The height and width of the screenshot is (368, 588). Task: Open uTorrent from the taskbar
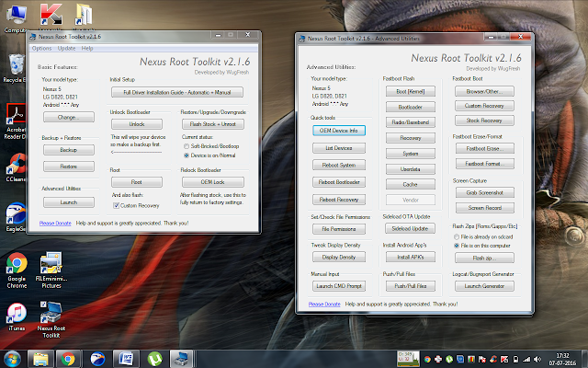point(154,359)
